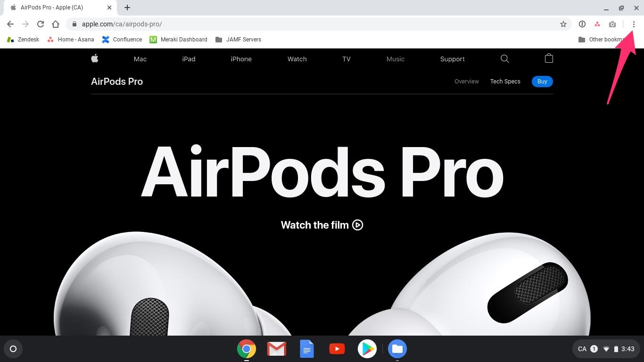Launch Google Docs from the shelf
Image resolution: width=644 pixels, height=362 pixels.
(307, 349)
